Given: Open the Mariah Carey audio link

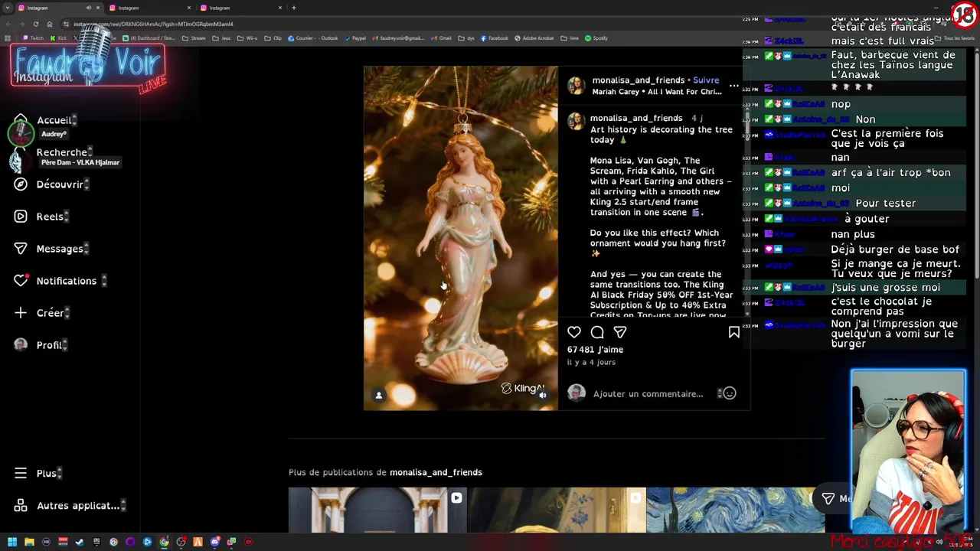Looking at the screenshot, I should (x=657, y=92).
